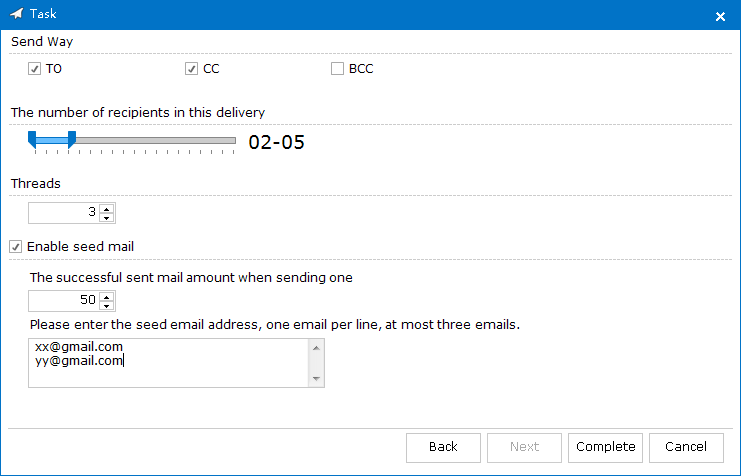Click the Back button
This screenshot has width=741, height=476.
pos(443,448)
